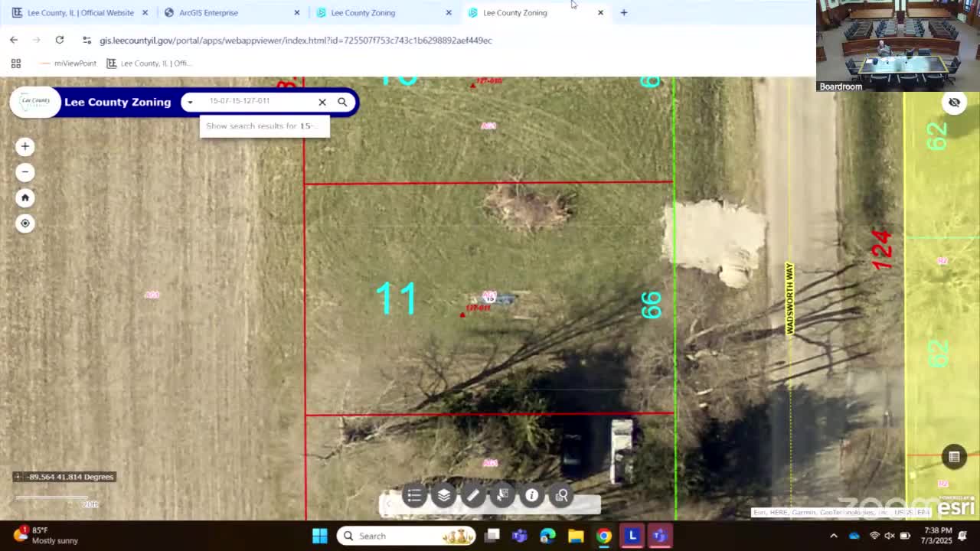Image resolution: width=980 pixels, height=551 pixels.
Task: Open the Select features tool
Action: coord(502,495)
